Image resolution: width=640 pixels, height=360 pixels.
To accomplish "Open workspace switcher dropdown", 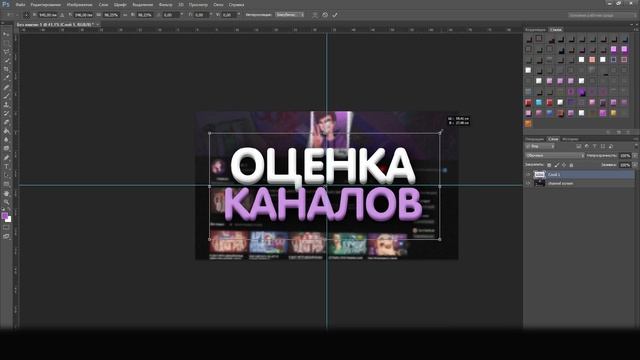I will [x=602, y=15].
